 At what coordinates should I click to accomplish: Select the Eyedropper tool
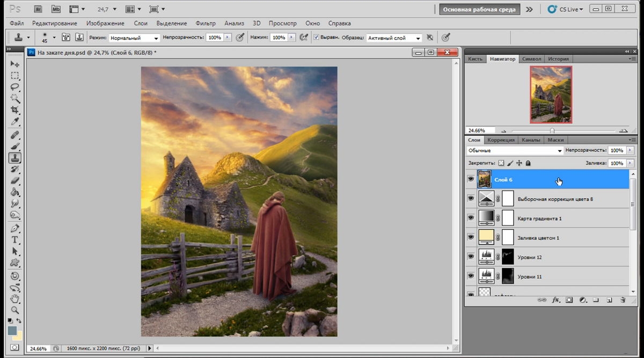[15, 122]
